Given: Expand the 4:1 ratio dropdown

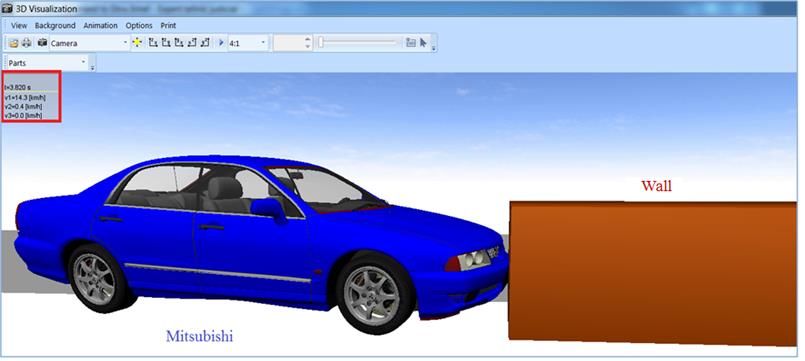Looking at the screenshot, I should (247, 43).
